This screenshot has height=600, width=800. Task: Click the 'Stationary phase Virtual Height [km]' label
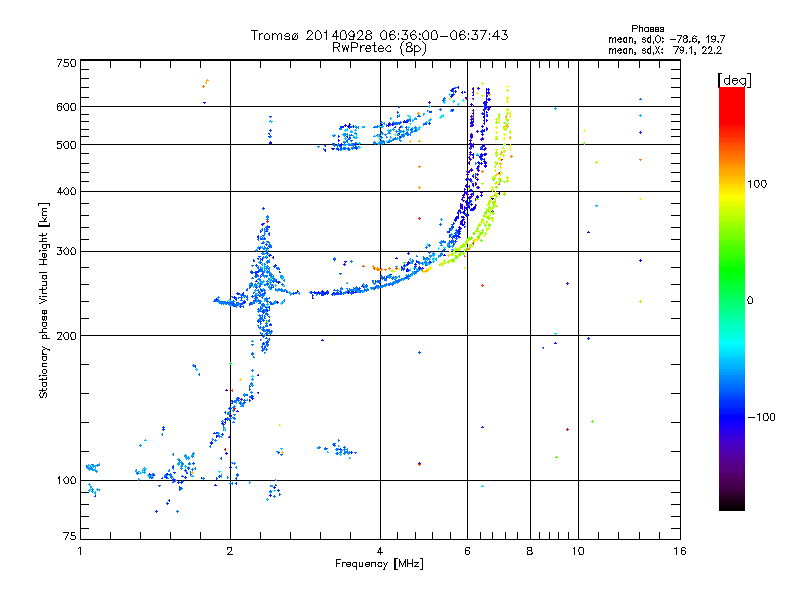[x=44, y=301]
